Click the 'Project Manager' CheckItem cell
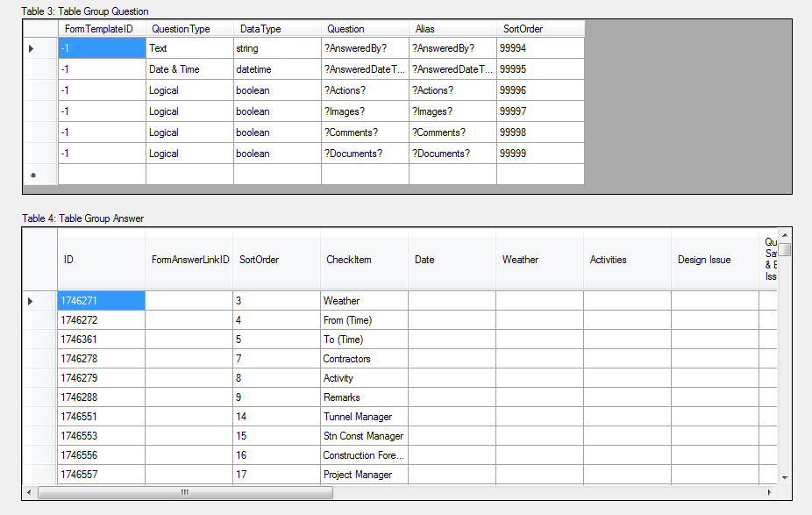This screenshot has height=515, width=812. tap(364, 475)
